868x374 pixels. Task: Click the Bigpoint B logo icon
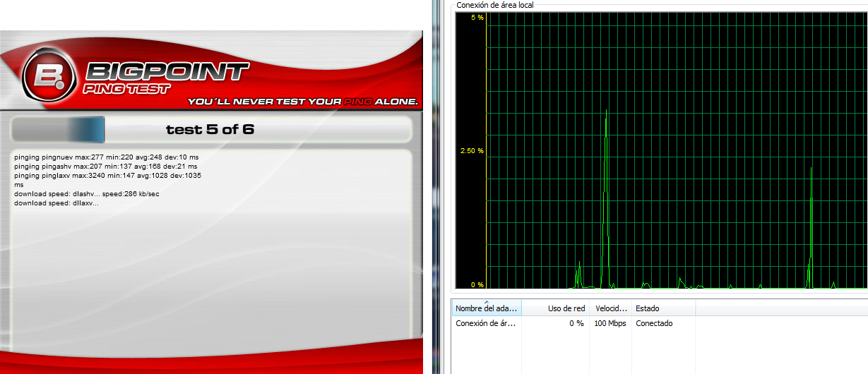pyautogui.click(x=49, y=74)
